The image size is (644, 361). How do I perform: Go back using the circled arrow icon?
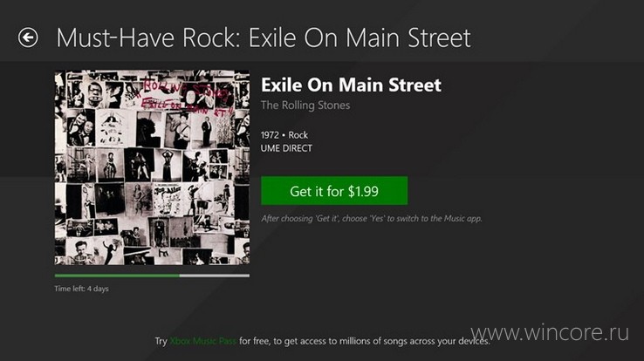[x=28, y=37]
